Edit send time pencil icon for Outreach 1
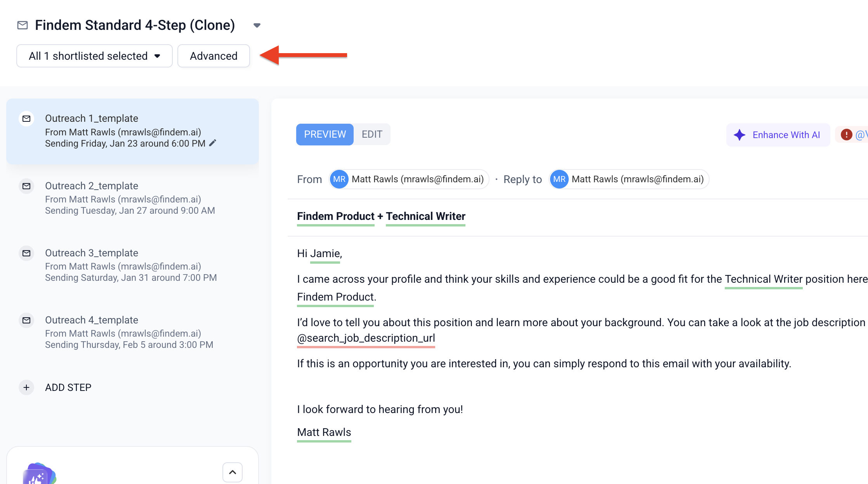 pos(212,143)
